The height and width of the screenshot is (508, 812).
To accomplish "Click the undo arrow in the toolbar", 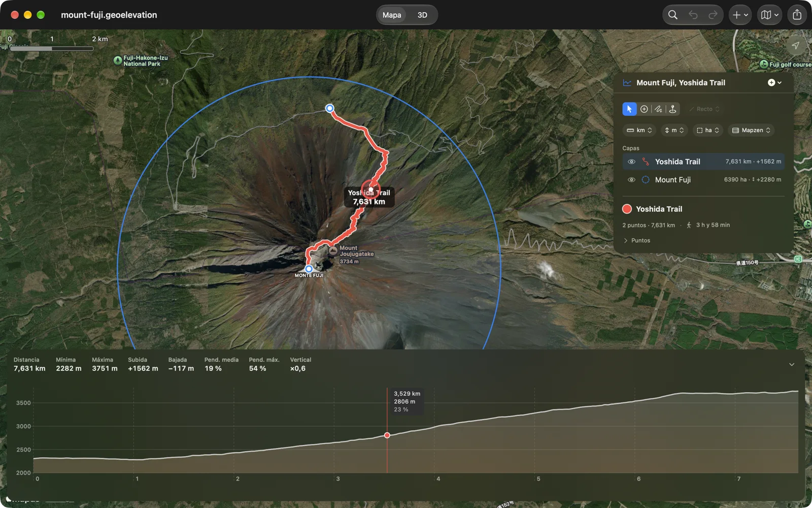I will [x=693, y=15].
